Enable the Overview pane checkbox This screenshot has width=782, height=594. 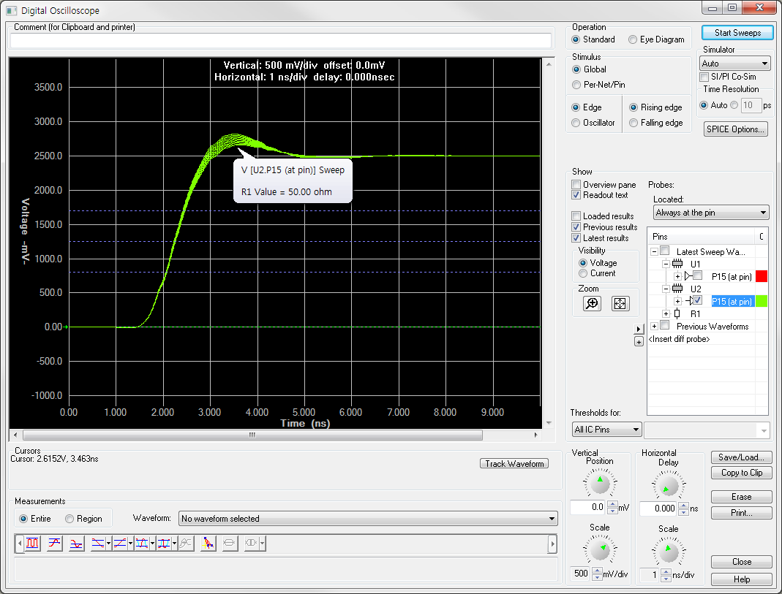pos(577,185)
